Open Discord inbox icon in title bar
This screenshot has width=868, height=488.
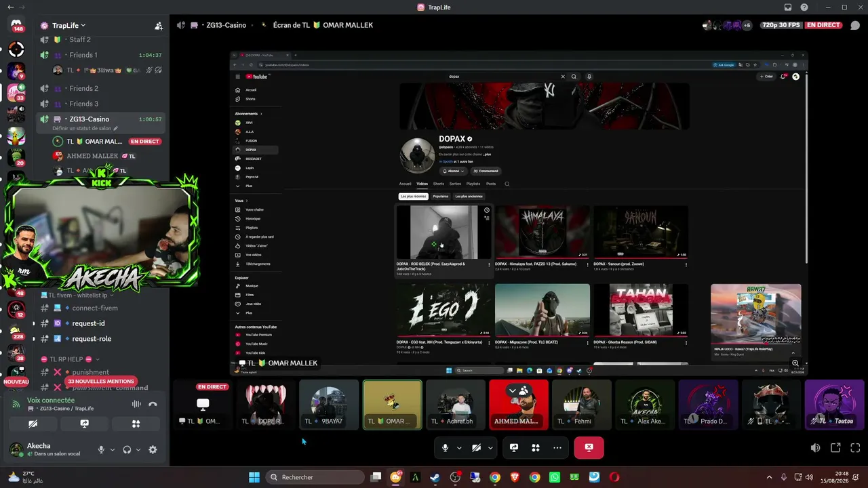788,7
